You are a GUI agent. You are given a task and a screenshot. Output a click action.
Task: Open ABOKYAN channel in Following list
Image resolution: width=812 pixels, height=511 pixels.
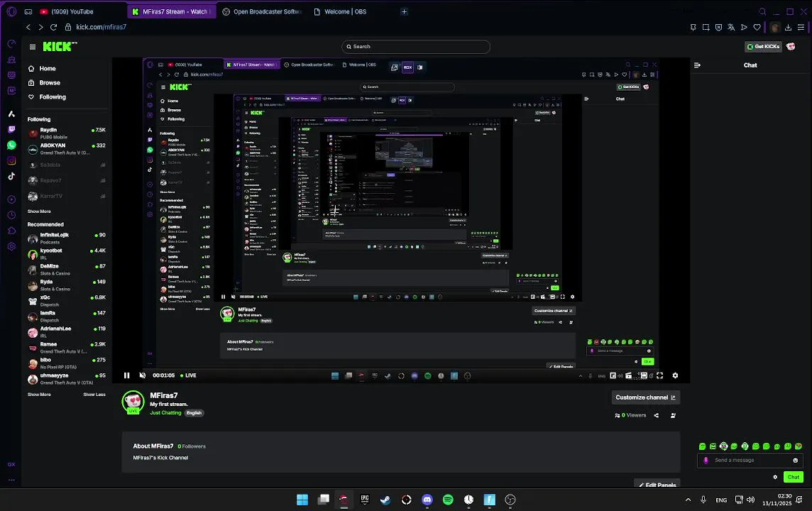click(x=67, y=149)
